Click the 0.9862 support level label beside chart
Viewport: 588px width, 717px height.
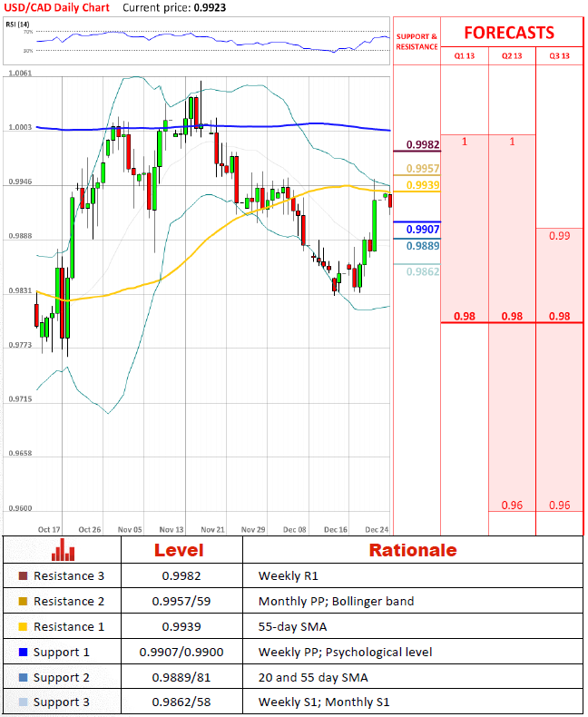tap(423, 271)
